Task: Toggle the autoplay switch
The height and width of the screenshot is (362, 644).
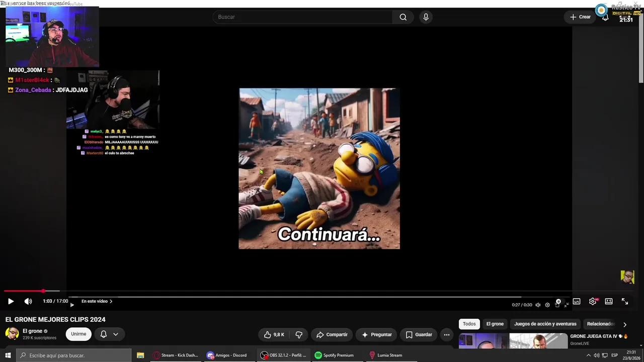Action: [x=558, y=301]
